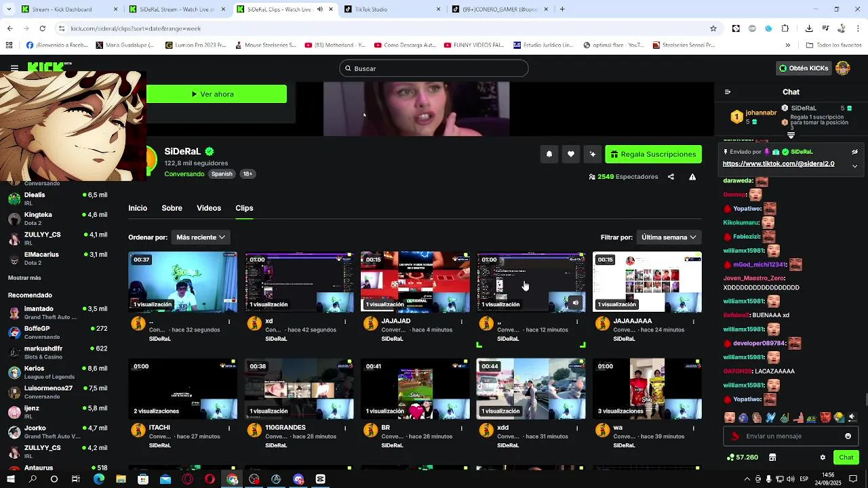
Task: Open the browser tab search dropdown arrow
Action: coord(9,9)
